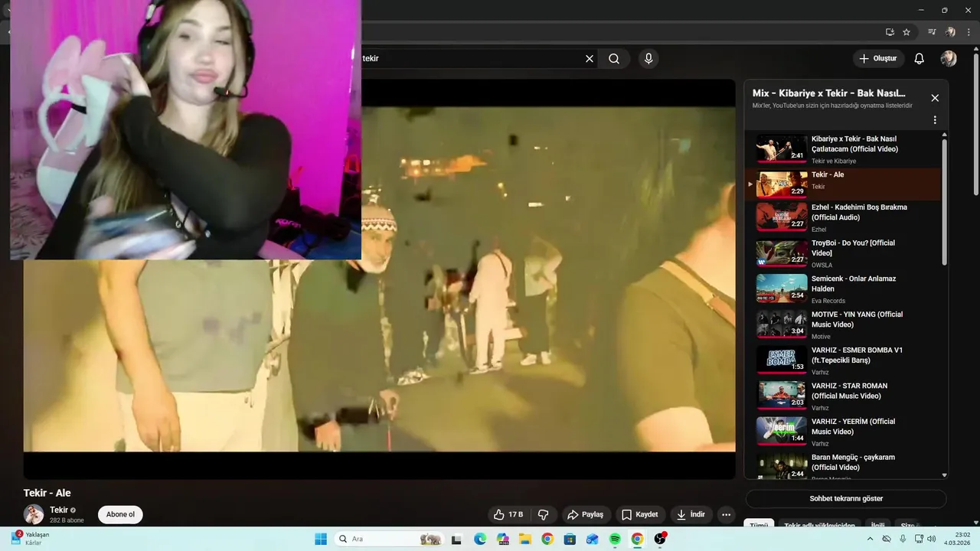Switch to the active Chrome taskbar icon
Screen dimensions: 980x551
pos(637,539)
